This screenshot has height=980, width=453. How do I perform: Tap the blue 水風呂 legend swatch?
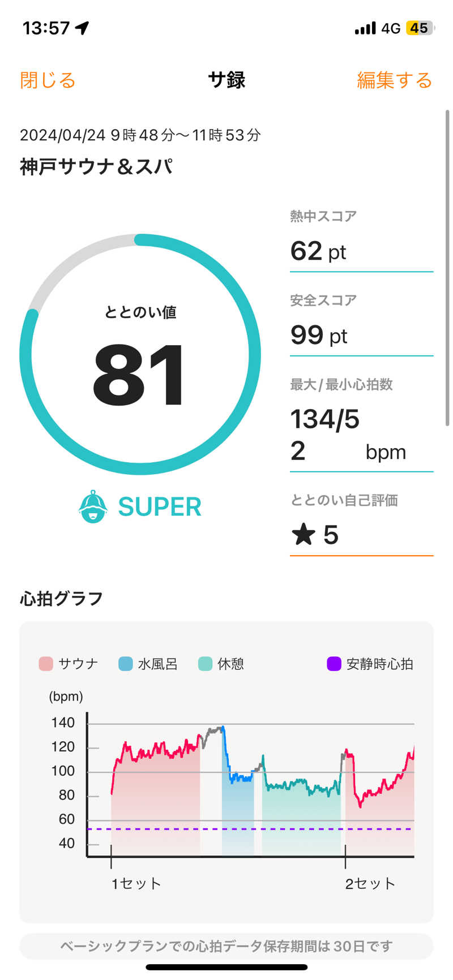pyautogui.click(x=125, y=664)
